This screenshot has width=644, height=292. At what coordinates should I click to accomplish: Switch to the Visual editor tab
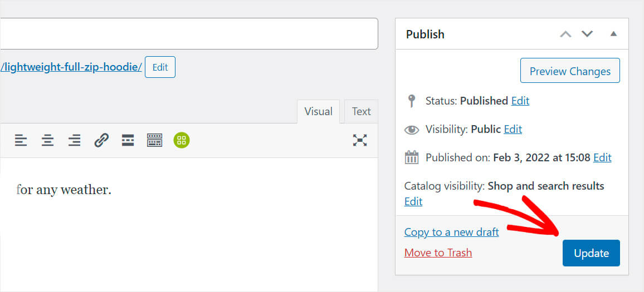click(x=318, y=111)
